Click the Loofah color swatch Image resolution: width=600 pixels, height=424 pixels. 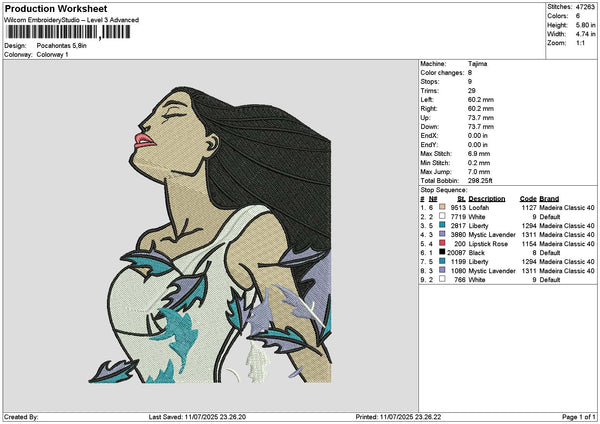tap(440, 207)
